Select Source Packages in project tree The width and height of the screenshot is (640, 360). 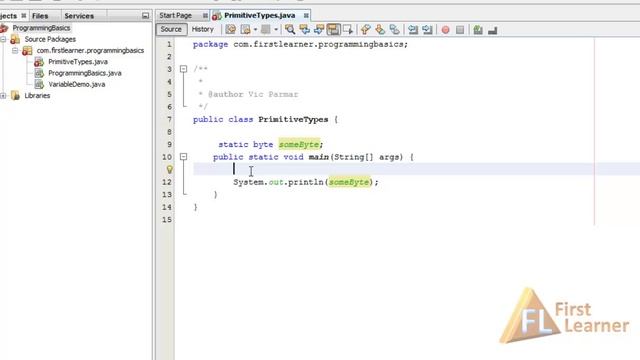pyautogui.click(x=50, y=39)
